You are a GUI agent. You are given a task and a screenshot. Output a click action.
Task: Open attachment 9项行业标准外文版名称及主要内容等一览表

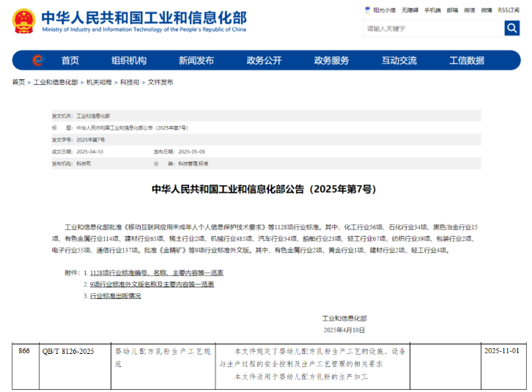[x=152, y=284]
